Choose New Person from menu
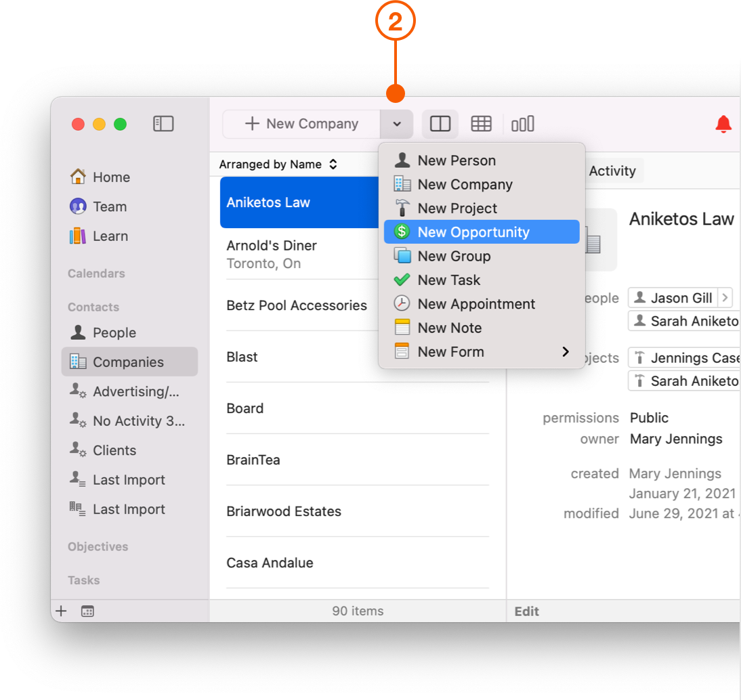 [x=482, y=160]
